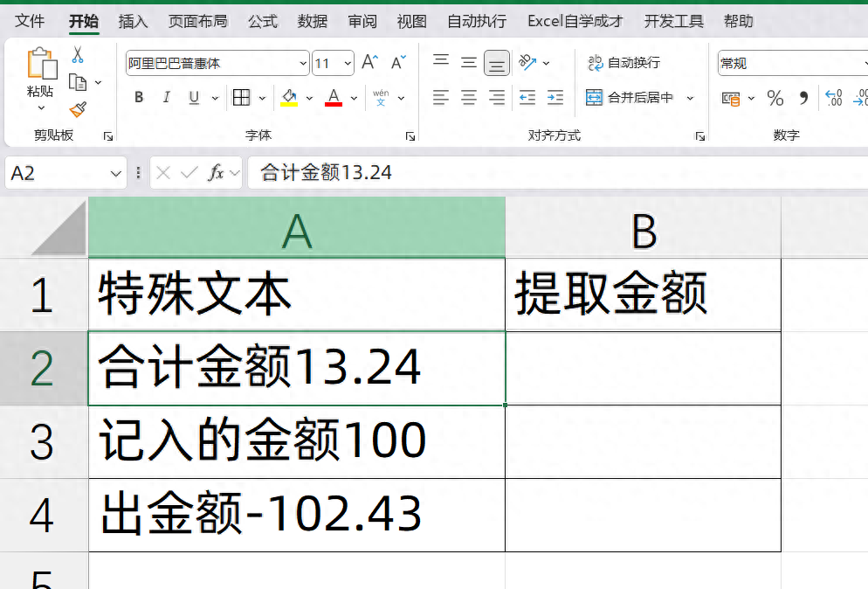Expand fill color palette arrow
Screen dimensions: 868x589
(309, 98)
